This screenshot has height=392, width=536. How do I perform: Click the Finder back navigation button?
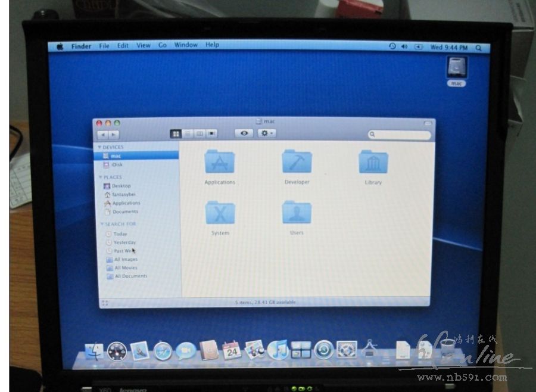point(102,135)
